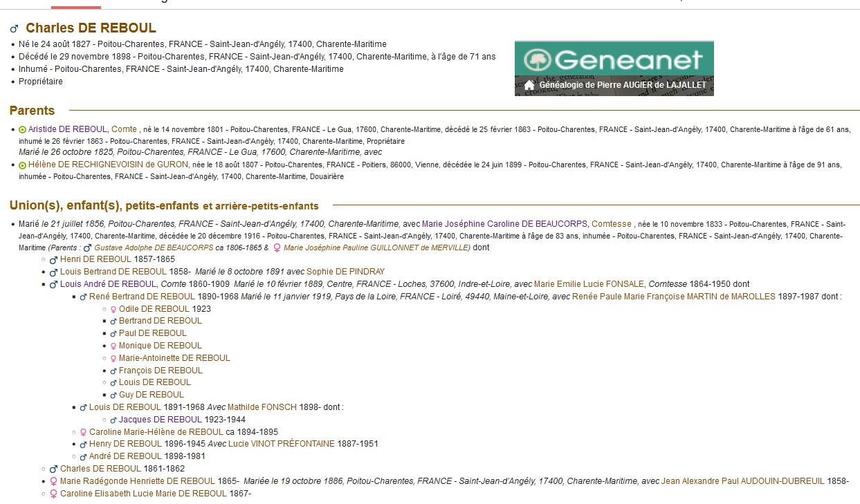Open Louis DE REBOUL 1891-1968 link

125,407
